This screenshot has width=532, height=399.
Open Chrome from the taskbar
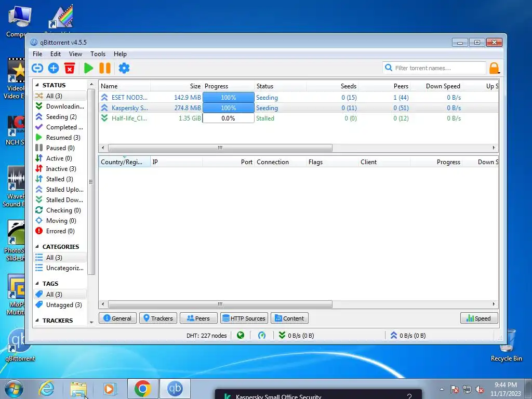coord(142,389)
